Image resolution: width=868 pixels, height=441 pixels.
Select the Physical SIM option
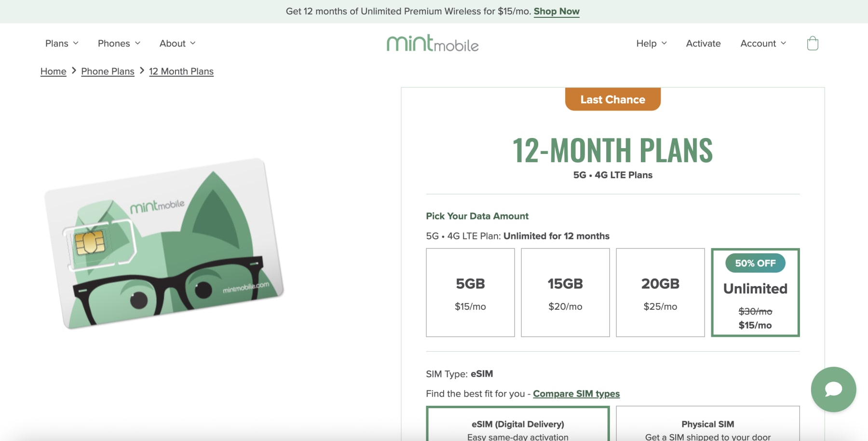point(708,427)
